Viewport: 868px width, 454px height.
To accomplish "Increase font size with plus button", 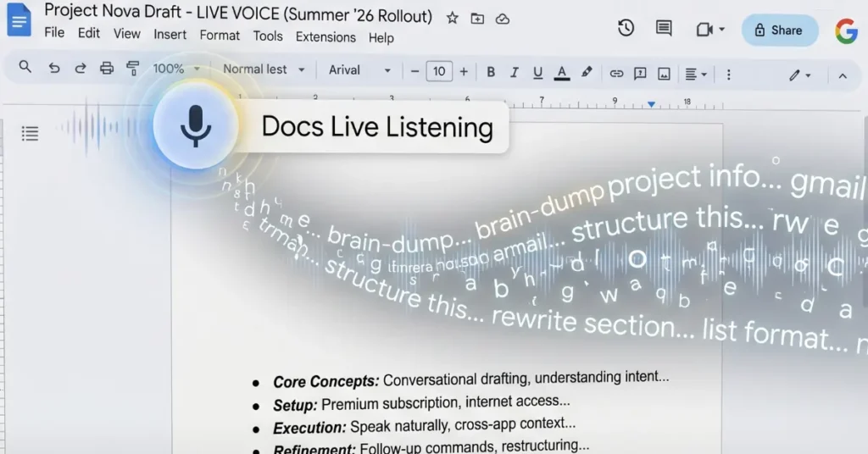I will (x=464, y=71).
